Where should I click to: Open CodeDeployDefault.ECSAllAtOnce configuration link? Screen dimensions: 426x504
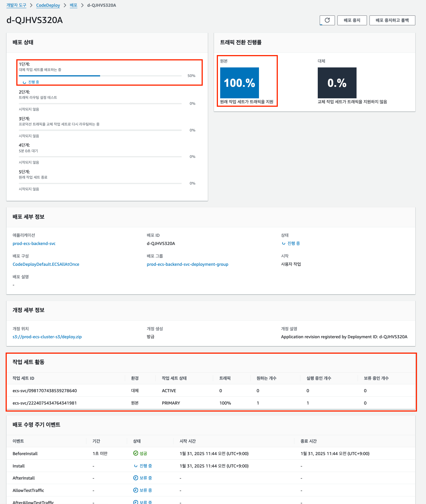pos(46,264)
